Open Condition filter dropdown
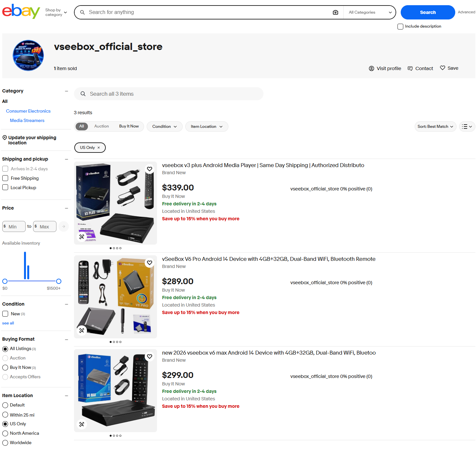This screenshot has width=476, height=449. click(165, 127)
